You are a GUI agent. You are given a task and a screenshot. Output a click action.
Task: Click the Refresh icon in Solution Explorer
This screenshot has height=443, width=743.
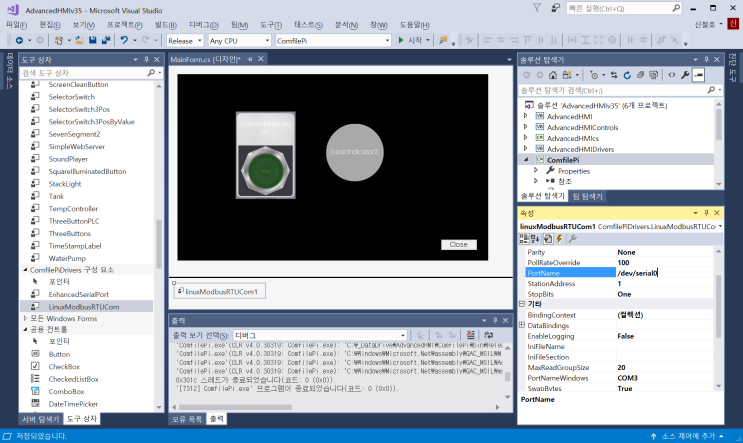click(x=628, y=75)
